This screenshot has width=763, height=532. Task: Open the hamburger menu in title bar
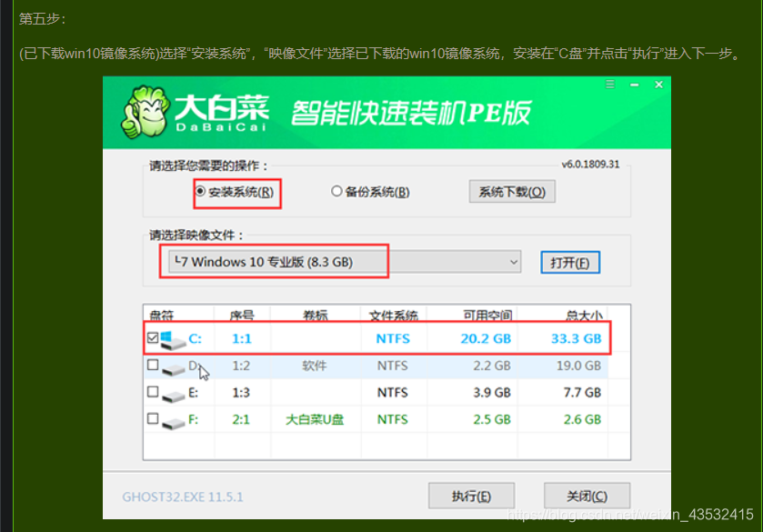point(610,85)
